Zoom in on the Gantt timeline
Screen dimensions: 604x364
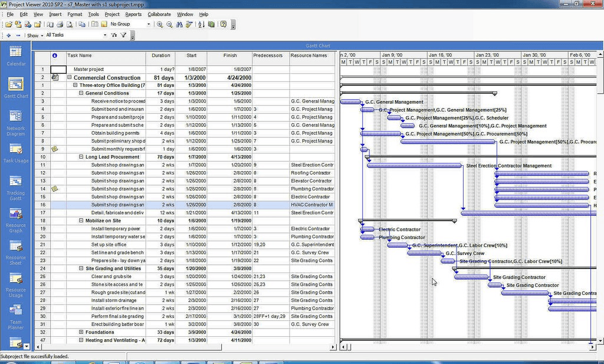[160, 24]
